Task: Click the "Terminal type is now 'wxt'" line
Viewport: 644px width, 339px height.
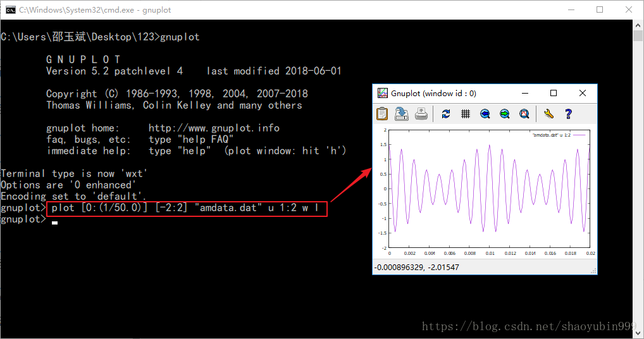Action: [x=74, y=173]
